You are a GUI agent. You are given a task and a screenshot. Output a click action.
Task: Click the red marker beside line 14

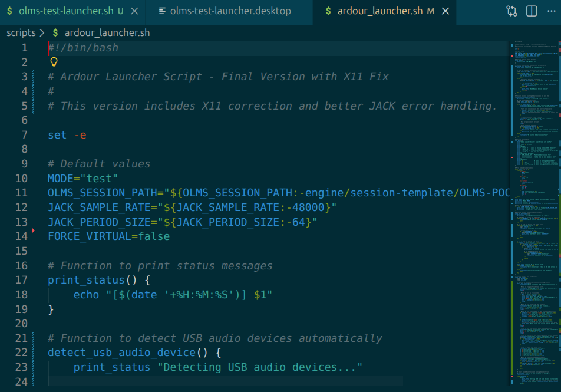click(x=33, y=230)
